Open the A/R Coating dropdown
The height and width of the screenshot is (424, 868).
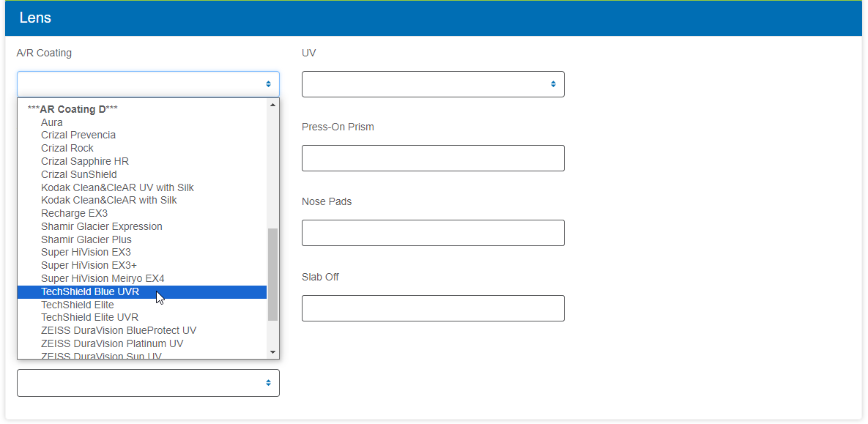click(148, 84)
